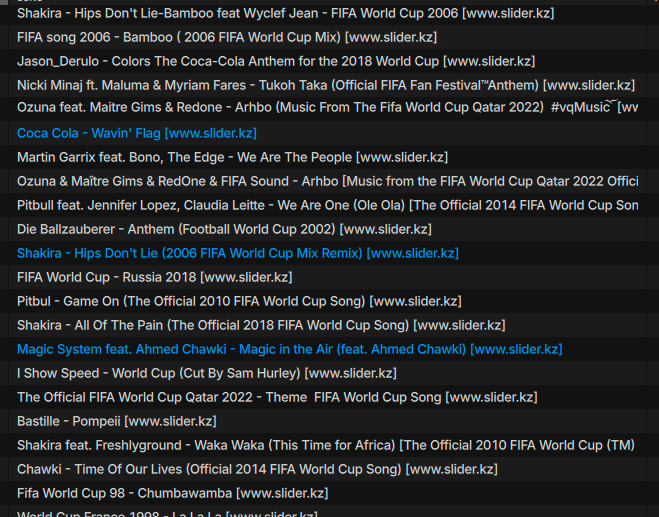Select Official FIFA World Cup Qatar 2022 Theme track
Image resolution: width=659 pixels, height=517 pixels.
277,397
